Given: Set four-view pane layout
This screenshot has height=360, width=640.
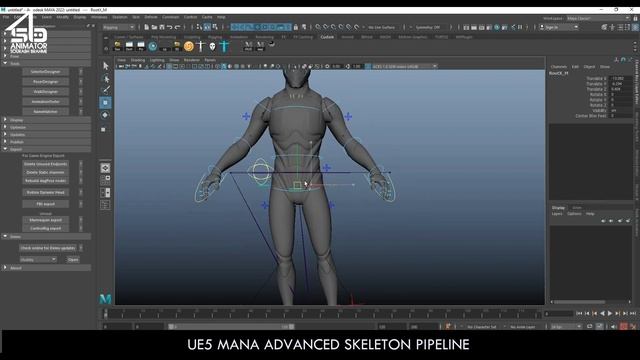Looking at the screenshot, I should tap(105, 180).
